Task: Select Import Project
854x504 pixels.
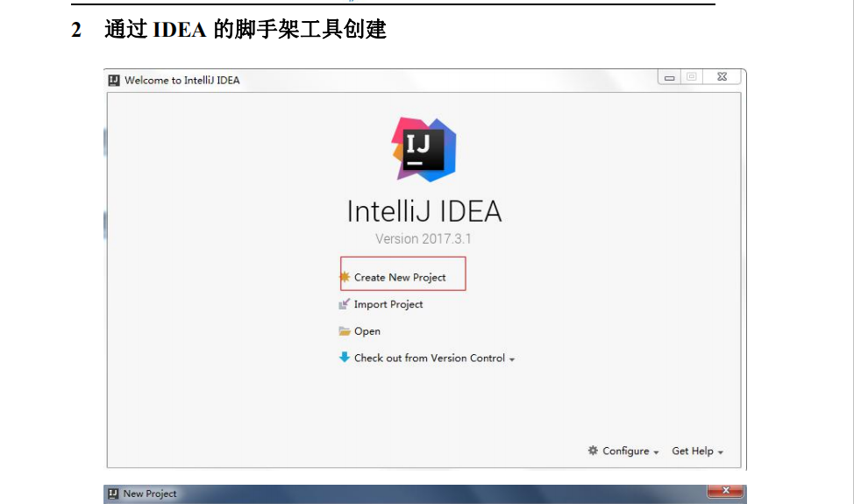Action: tap(388, 304)
